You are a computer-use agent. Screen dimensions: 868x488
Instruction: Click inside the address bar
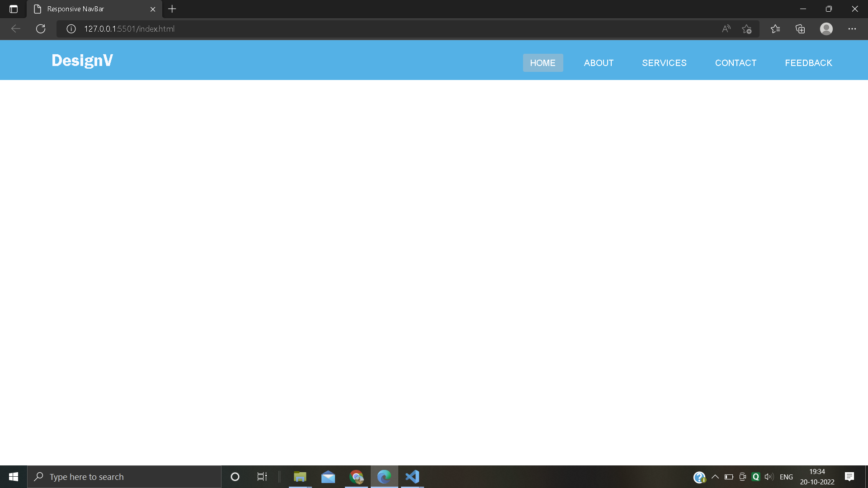271,28
